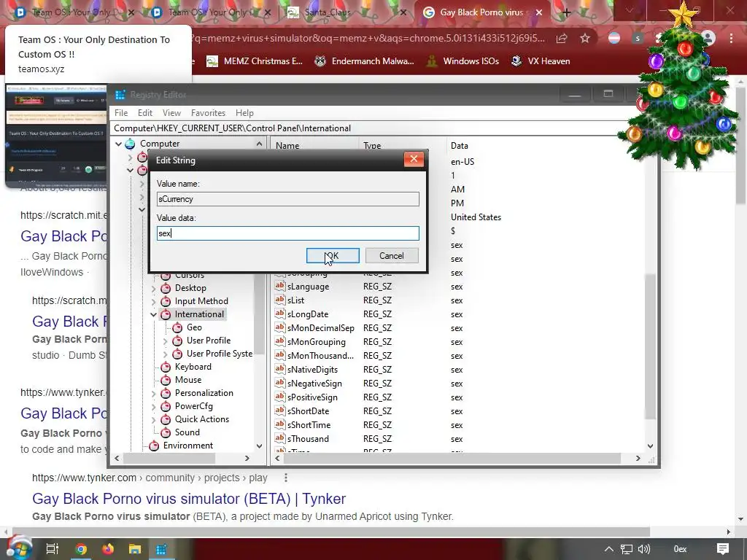Select the Personalization key icon
Screen dimensions: 747x560
166,393
